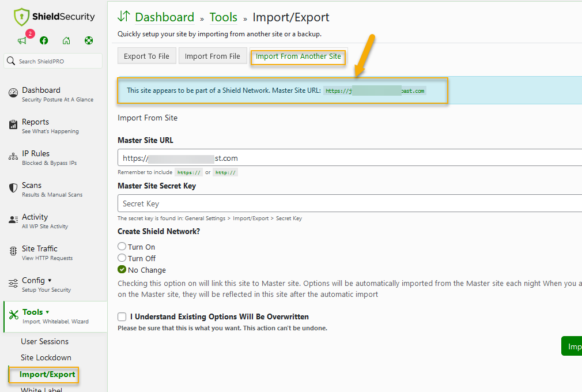582x392 pixels.
Task: Open Reports in the sidebar menu
Action: 50,126
